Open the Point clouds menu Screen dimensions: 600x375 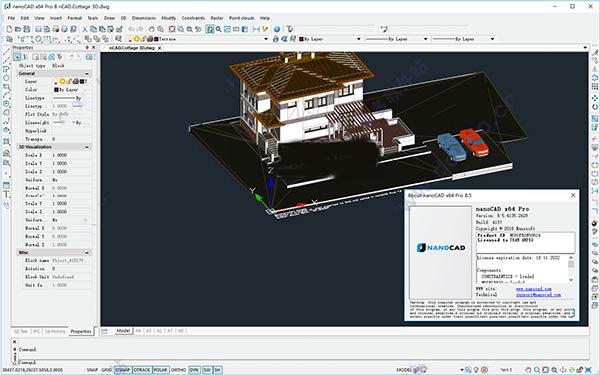click(241, 18)
